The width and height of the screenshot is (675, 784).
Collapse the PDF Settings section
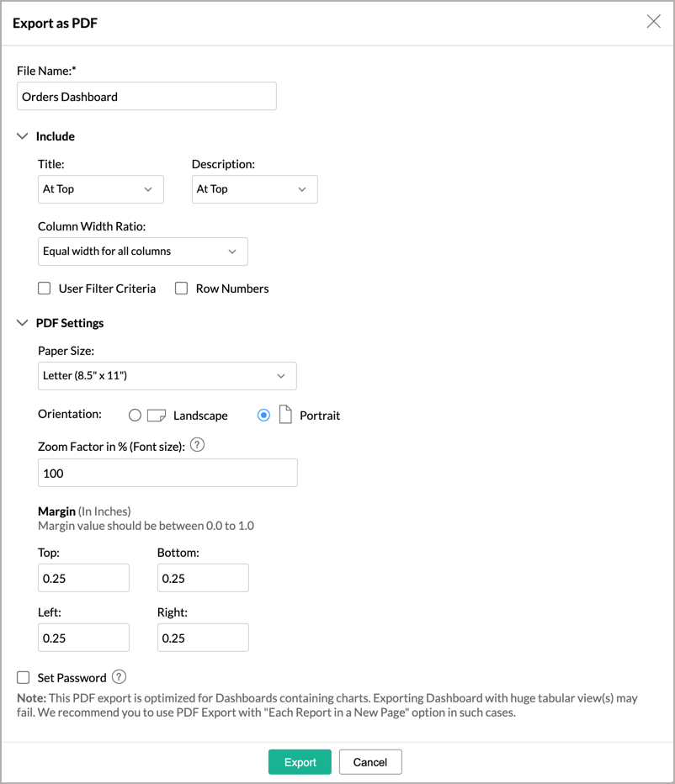click(21, 322)
